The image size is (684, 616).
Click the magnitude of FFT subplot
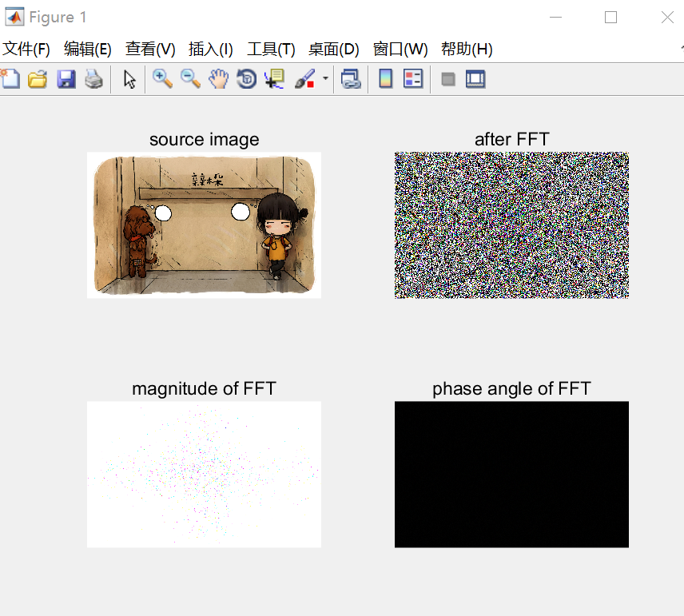[204, 475]
